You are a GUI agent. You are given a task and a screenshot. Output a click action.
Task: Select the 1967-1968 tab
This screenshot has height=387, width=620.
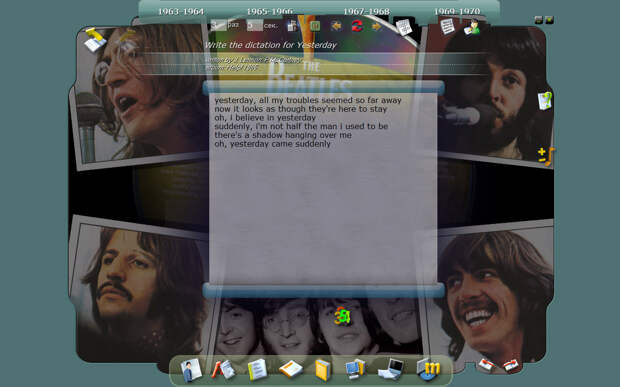coord(366,11)
